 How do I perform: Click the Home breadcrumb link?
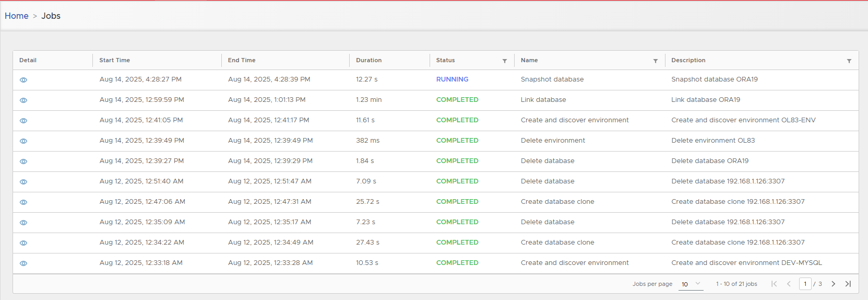(17, 16)
